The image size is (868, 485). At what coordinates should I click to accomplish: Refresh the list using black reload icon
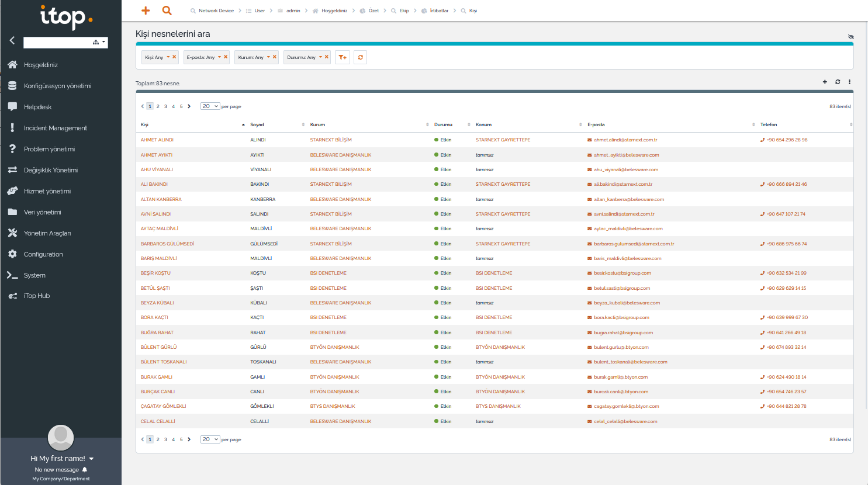point(838,82)
